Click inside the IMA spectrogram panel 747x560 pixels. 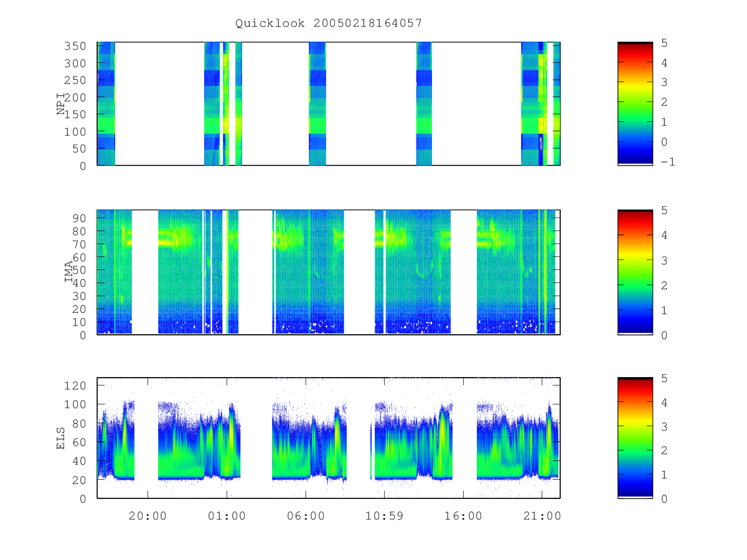(x=329, y=272)
